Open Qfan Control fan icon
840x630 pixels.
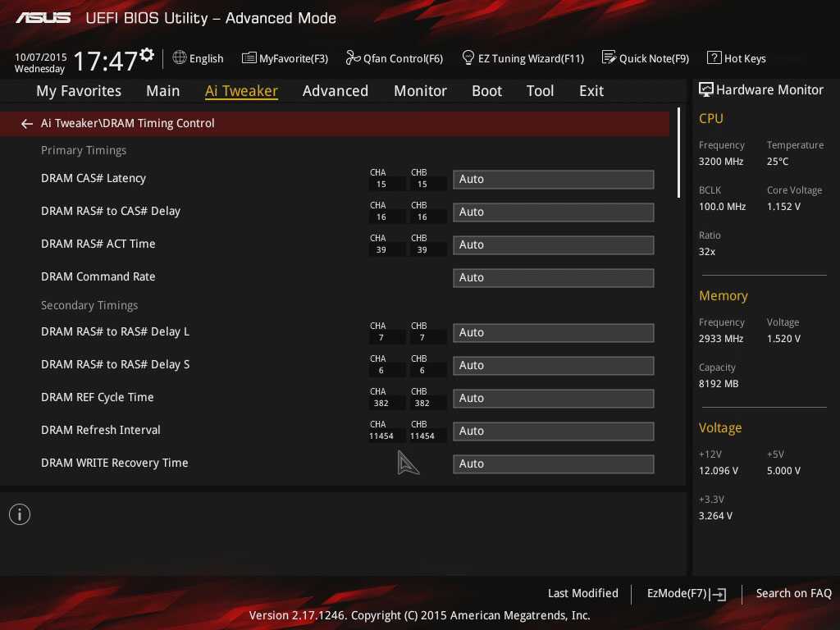click(x=353, y=58)
